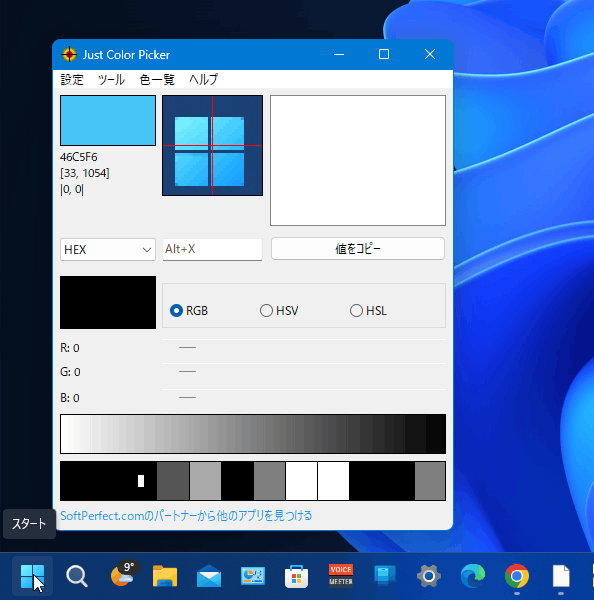Image resolution: width=594 pixels, height=600 pixels.
Task: Select the HSL radio button
Action: pyautogui.click(x=356, y=310)
